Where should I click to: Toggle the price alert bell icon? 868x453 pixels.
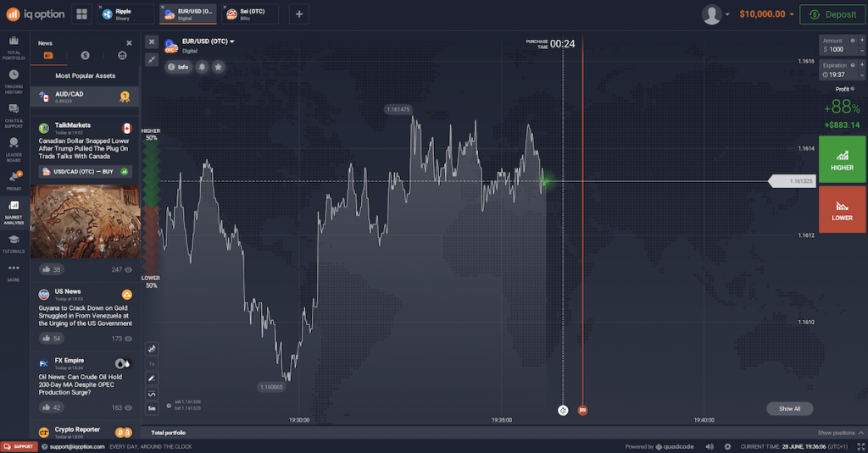click(202, 67)
